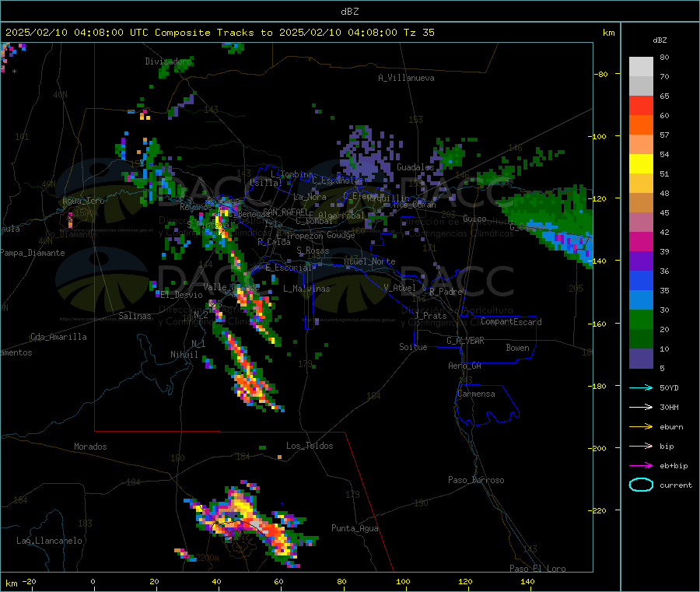This screenshot has height=592, width=700.
Task: Click the Punta_Agua map label
Action: pos(355,528)
